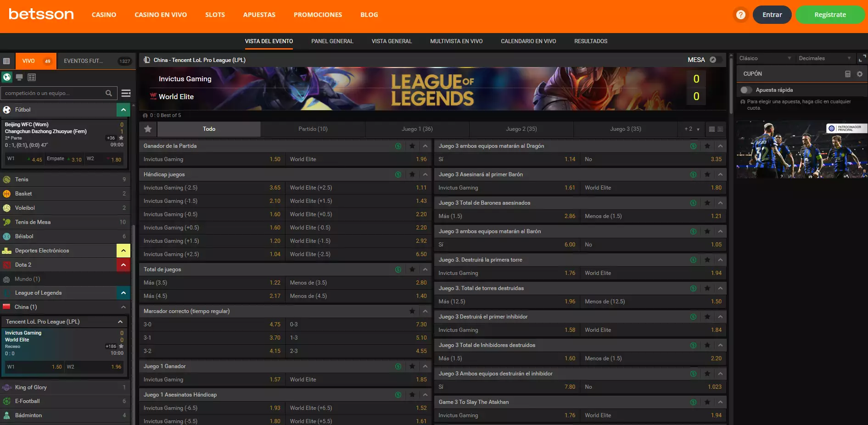The height and width of the screenshot is (425, 868).
Task: Enable the Apuesta rápida switch
Action: pyautogui.click(x=746, y=90)
